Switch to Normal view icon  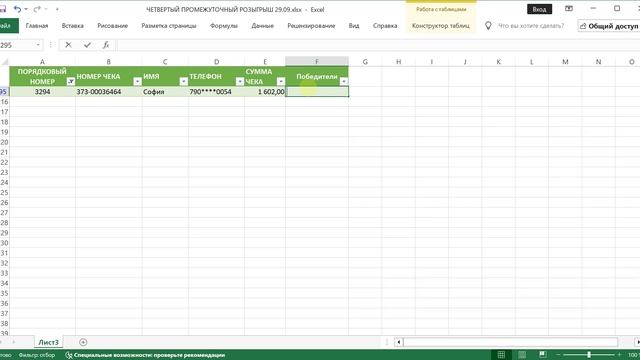point(501,355)
